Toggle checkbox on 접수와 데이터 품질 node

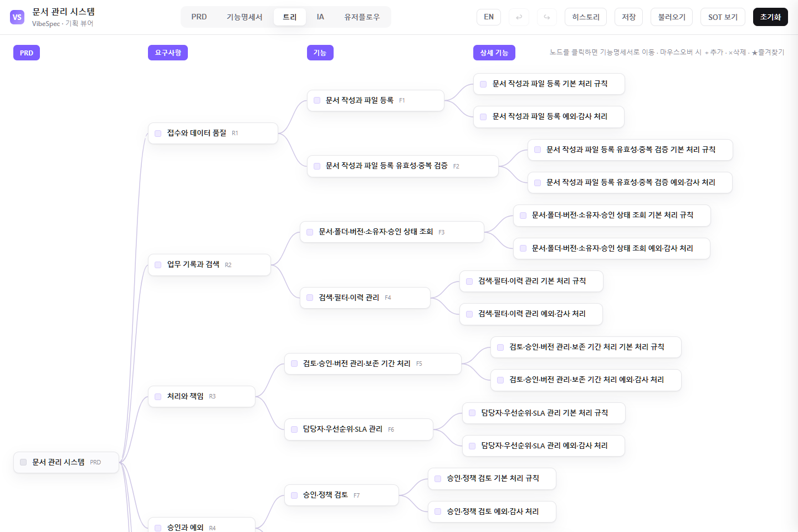(158, 133)
